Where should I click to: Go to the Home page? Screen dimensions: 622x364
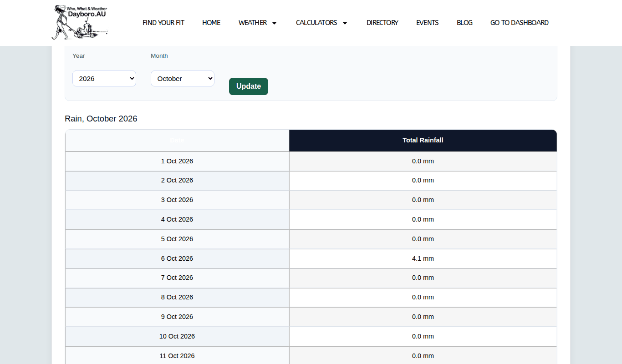(211, 23)
